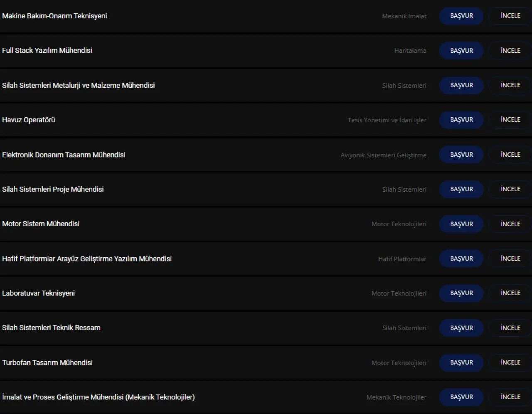Inspect Hafif Platformlar Arayüz Geliştirme listing
Screen dimensions: 532x414
(x=510, y=259)
